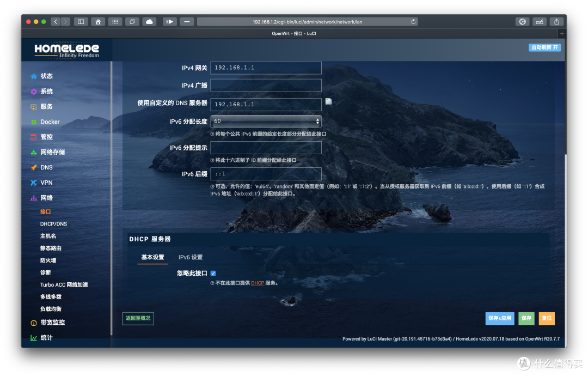Open the Docker menu

pyautogui.click(x=50, y=122)
